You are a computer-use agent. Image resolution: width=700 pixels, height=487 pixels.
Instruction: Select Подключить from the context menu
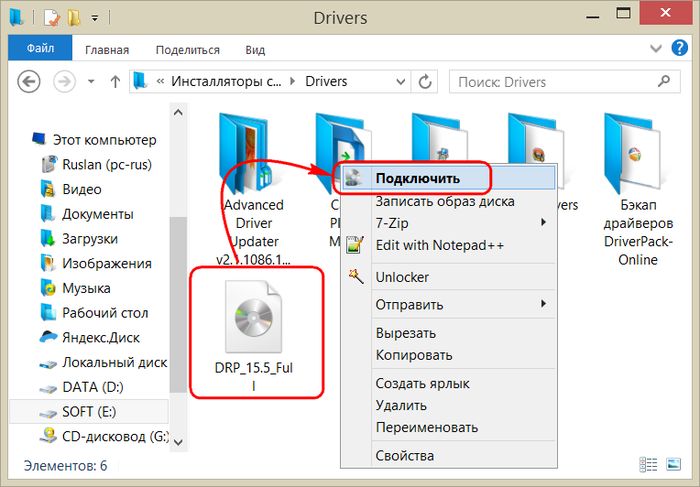tap(417, 178)
